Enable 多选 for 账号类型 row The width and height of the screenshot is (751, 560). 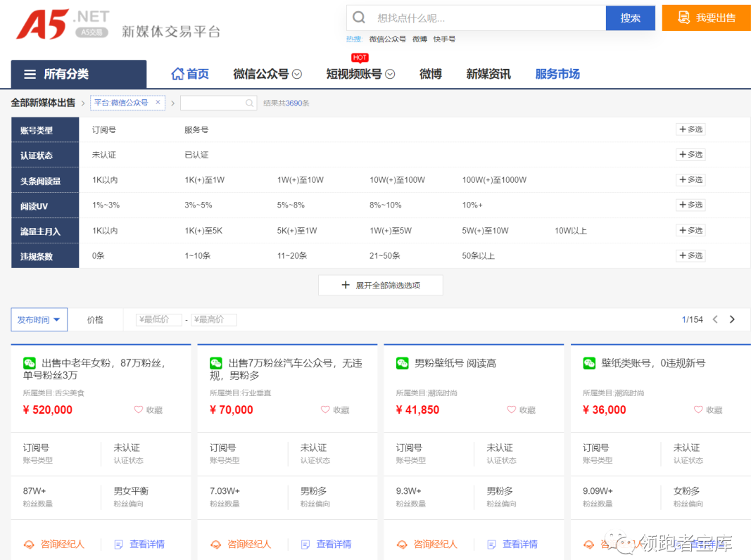click(x=690, y=129)
